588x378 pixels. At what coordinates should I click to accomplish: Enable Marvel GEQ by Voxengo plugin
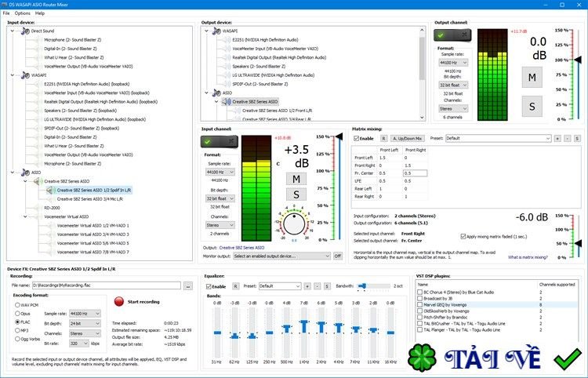pos(420,305)
